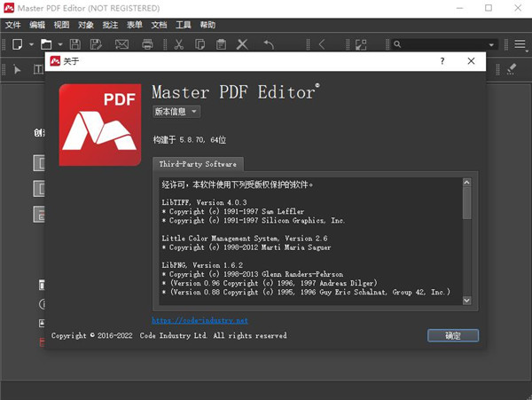Image resolution: width=532 pixels, height=400 pixels.
Task: Open the search box dropdown arrow
Action: pos(492,44)
